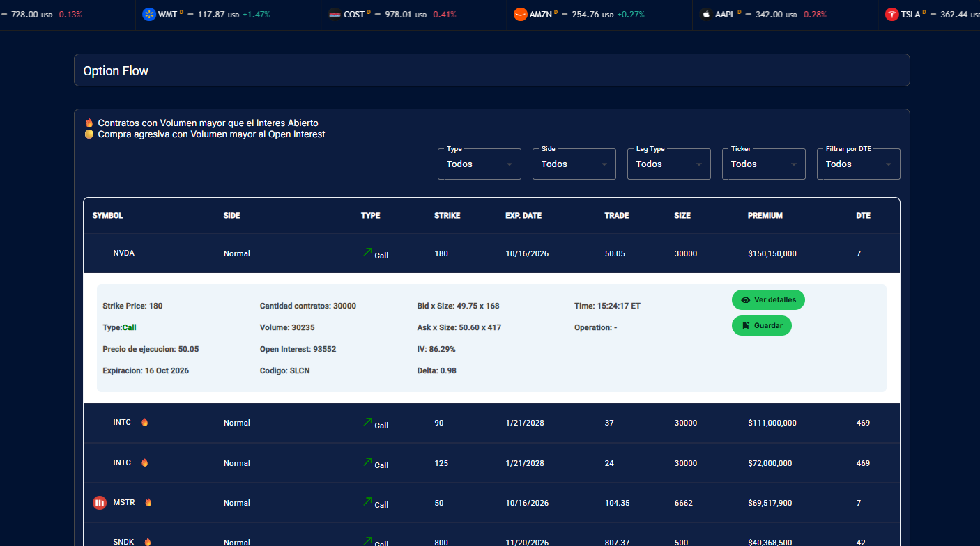
Task: Sort by DTE column header
Action: (x=863, y=216)
